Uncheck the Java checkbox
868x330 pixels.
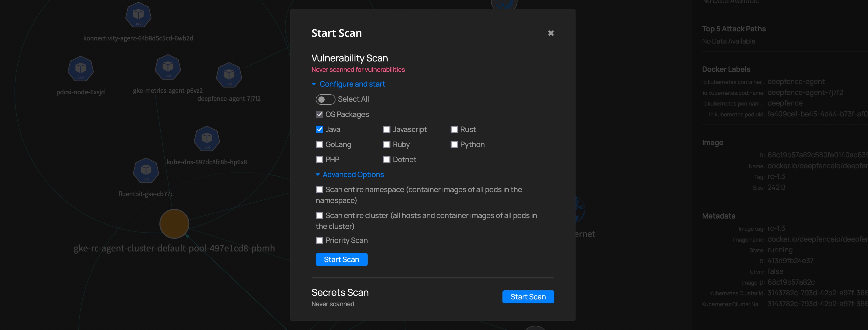click(319, 129)
